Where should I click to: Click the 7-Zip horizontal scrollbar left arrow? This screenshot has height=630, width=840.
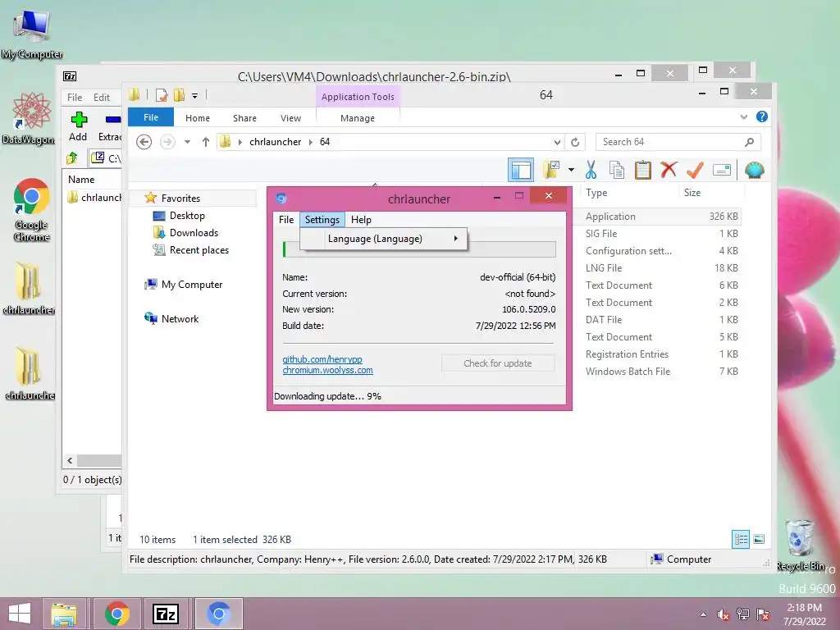[x=70, y=460]
